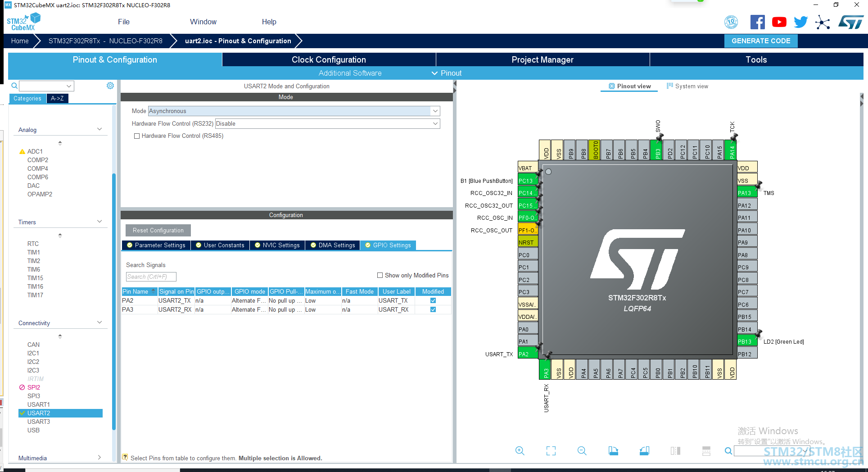Zoom in on the pinout chip view
The image size is (868, 472).
pyautogui.click(x=520, y=451)
